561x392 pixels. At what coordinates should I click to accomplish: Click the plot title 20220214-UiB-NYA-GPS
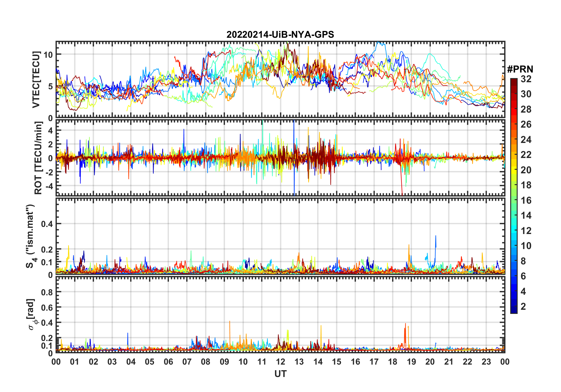[280, 35]
